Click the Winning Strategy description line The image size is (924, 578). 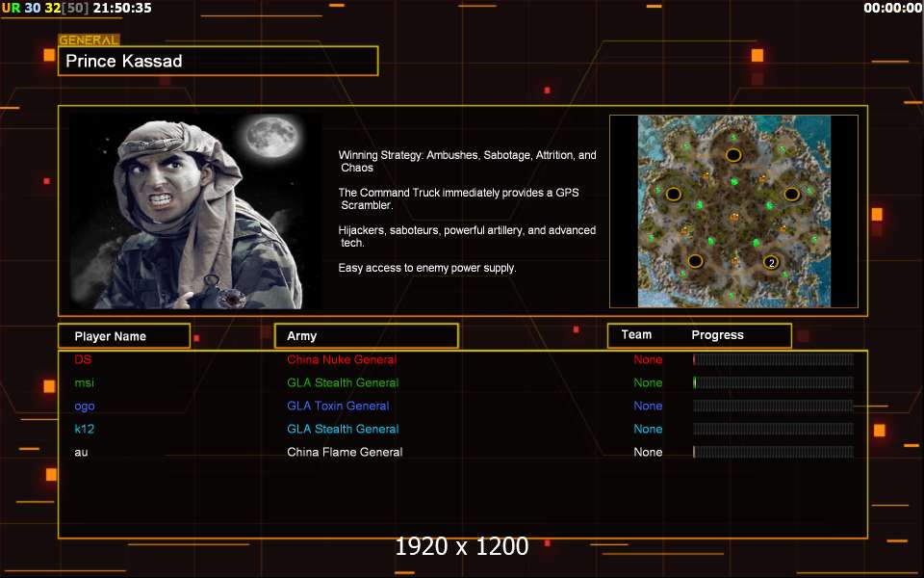(x=468, y=161)
